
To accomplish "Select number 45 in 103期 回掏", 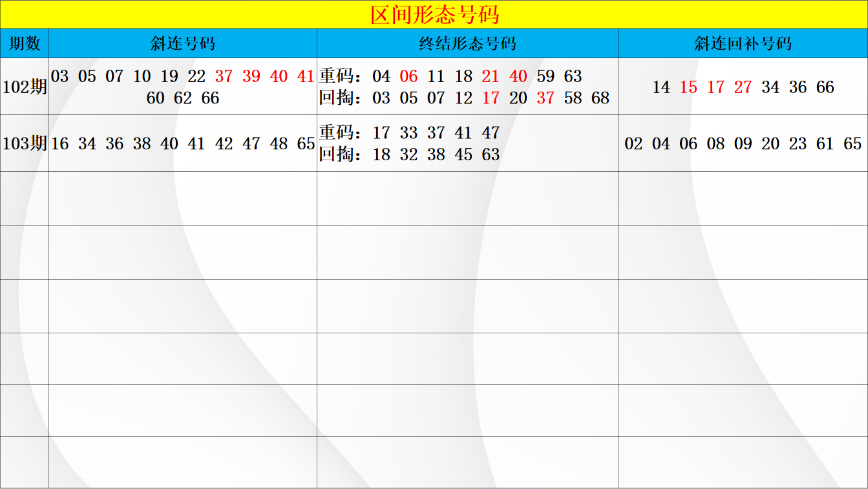I will pos(463,154).
